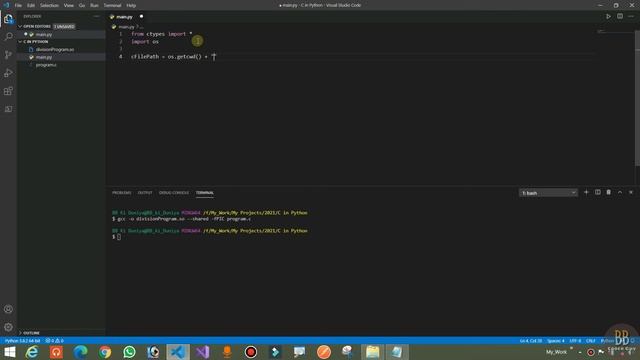
Task: Click the red record button taskbar icon
Action: click(x=251, y=352)
